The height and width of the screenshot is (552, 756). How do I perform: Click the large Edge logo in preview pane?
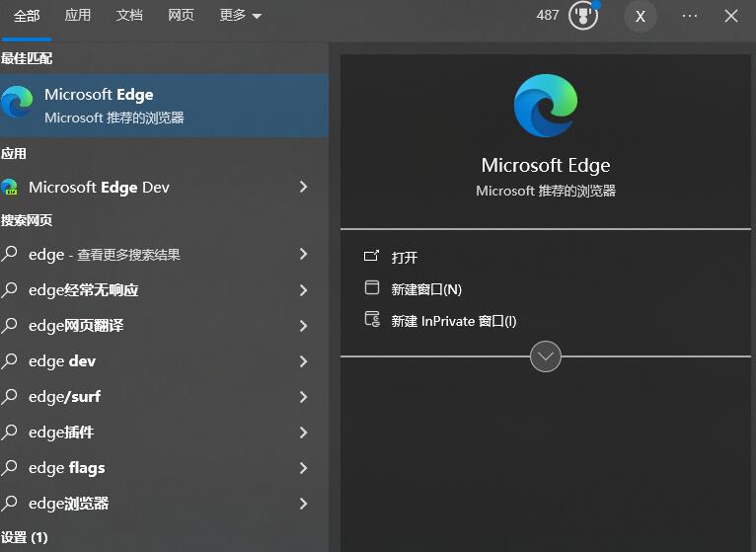(546, 106)
